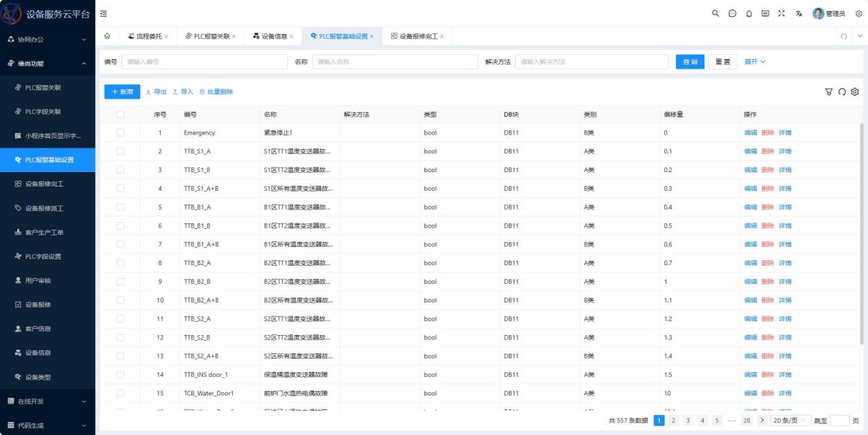
Task: Click the next page arrow
Action: click(x=763, y=420)
